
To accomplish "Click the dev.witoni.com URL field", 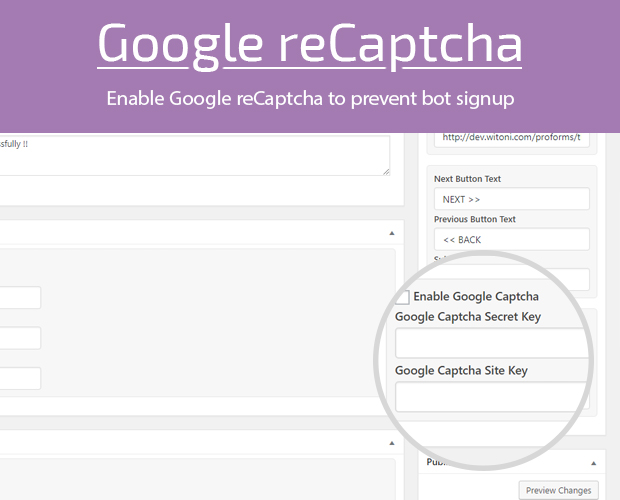I will pos(512,140).
